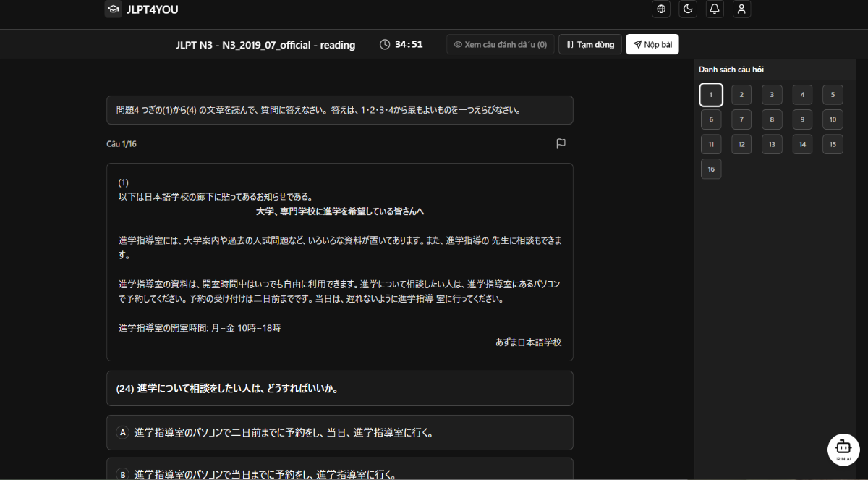The height and width of the screenshot is (480, 868).
Task: Select answer choice B
Action: pos(339,472)
